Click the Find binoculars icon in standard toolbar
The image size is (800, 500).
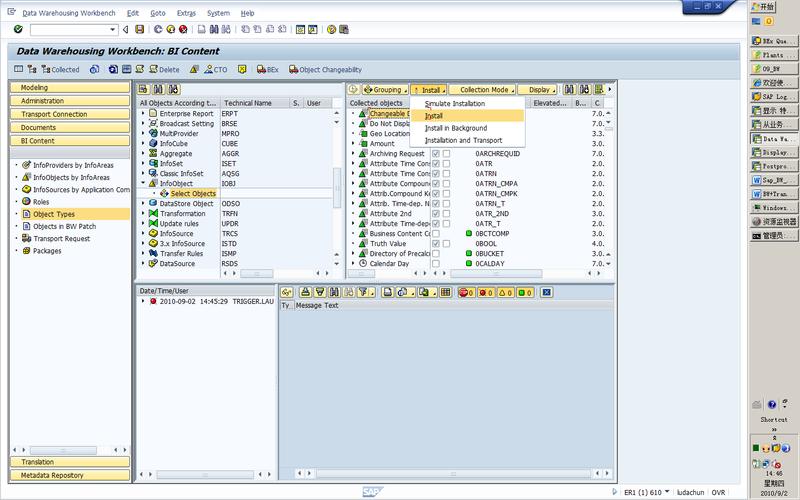214,30
